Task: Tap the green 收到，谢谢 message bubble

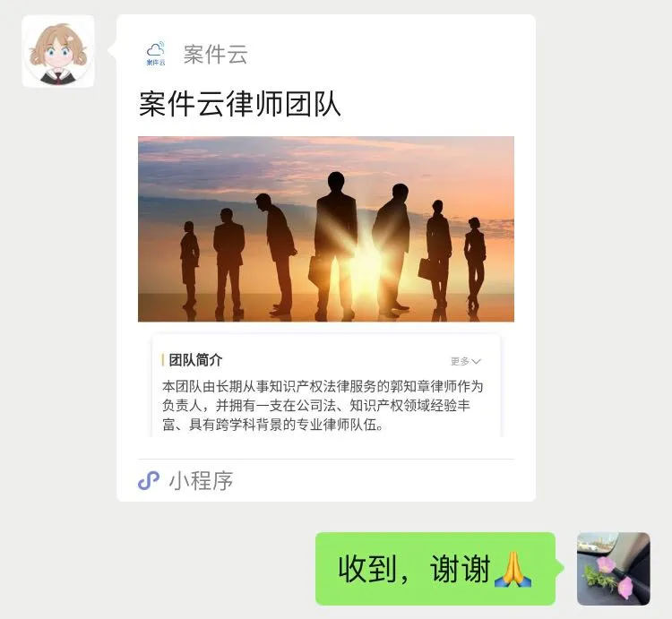Action: coord(435,569)
